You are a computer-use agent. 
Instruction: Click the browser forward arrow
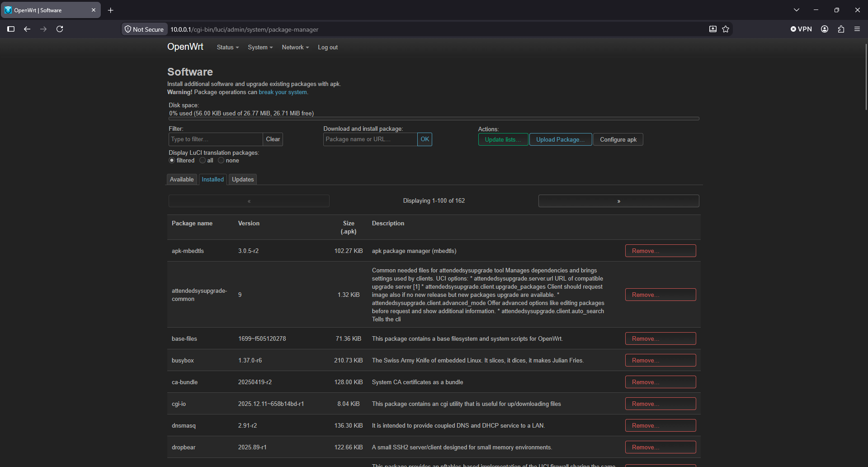pyautogui.click(x=43, y=29)
